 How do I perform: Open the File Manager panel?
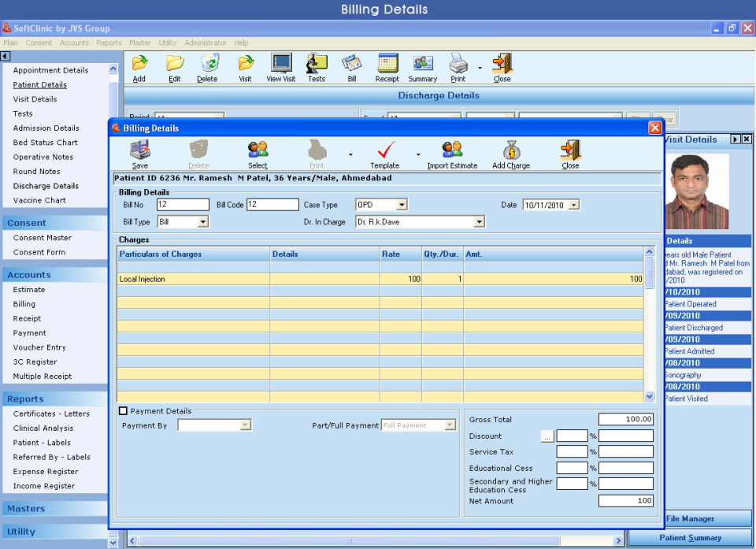click(x=691, y=518)
